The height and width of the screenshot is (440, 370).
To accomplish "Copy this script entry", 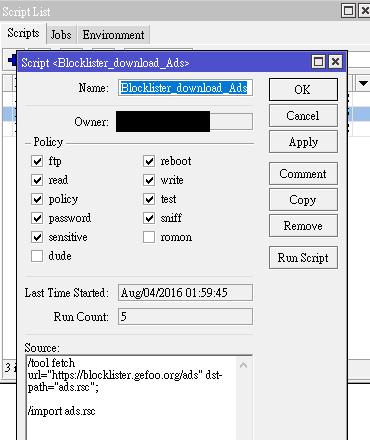I will click(x=303, y=200).
